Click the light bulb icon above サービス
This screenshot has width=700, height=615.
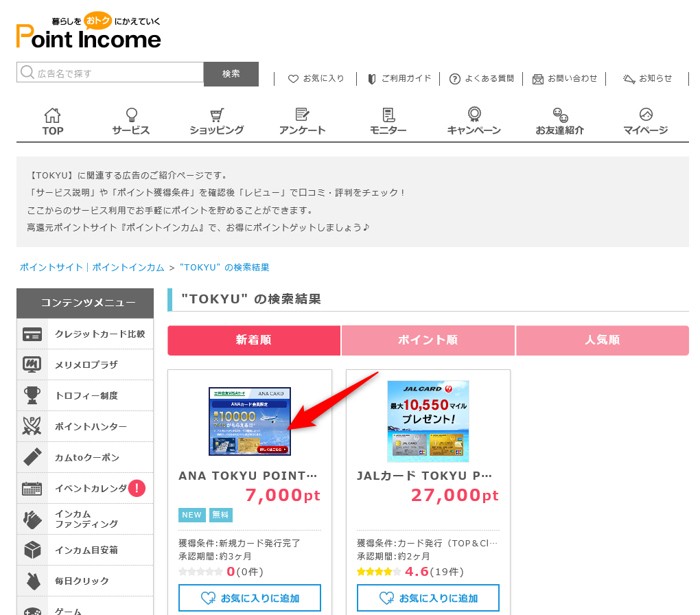click(131, 115)
